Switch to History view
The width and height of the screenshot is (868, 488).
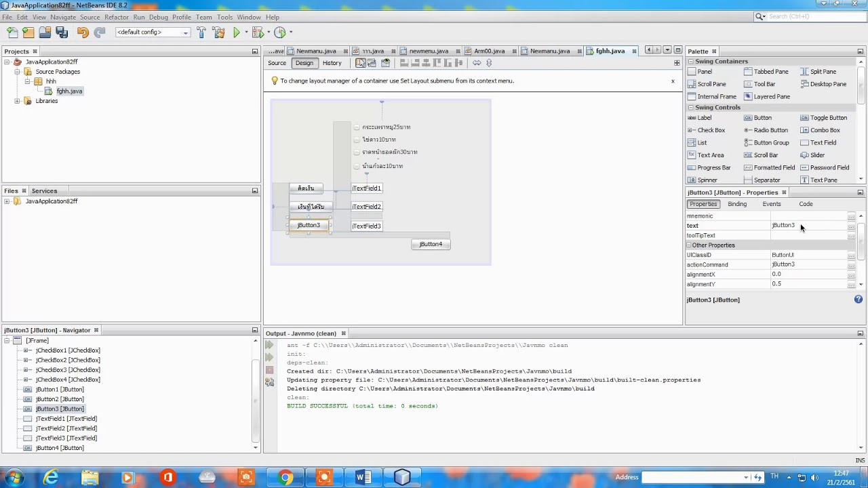click(x=332, y=63)
